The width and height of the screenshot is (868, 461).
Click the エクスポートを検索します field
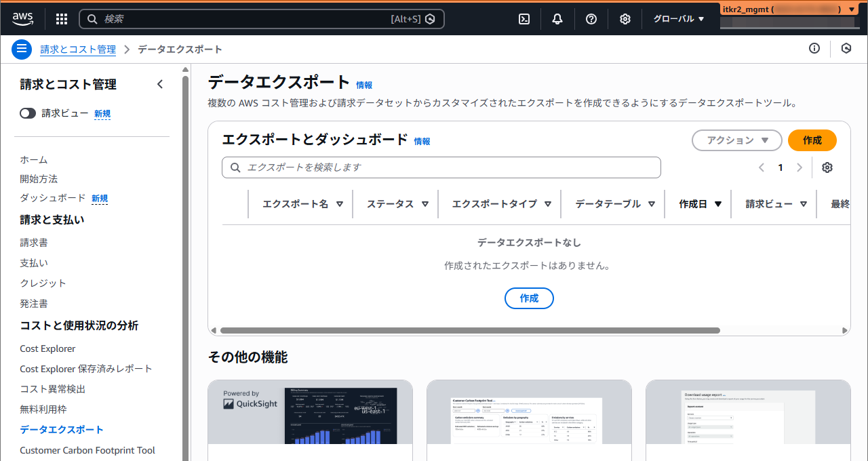441,167
